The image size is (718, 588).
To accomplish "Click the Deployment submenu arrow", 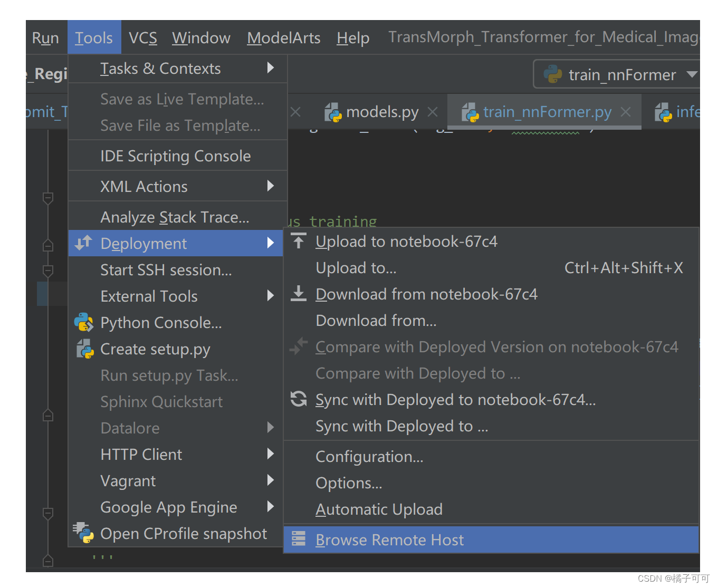I will (x=271, y=243).
